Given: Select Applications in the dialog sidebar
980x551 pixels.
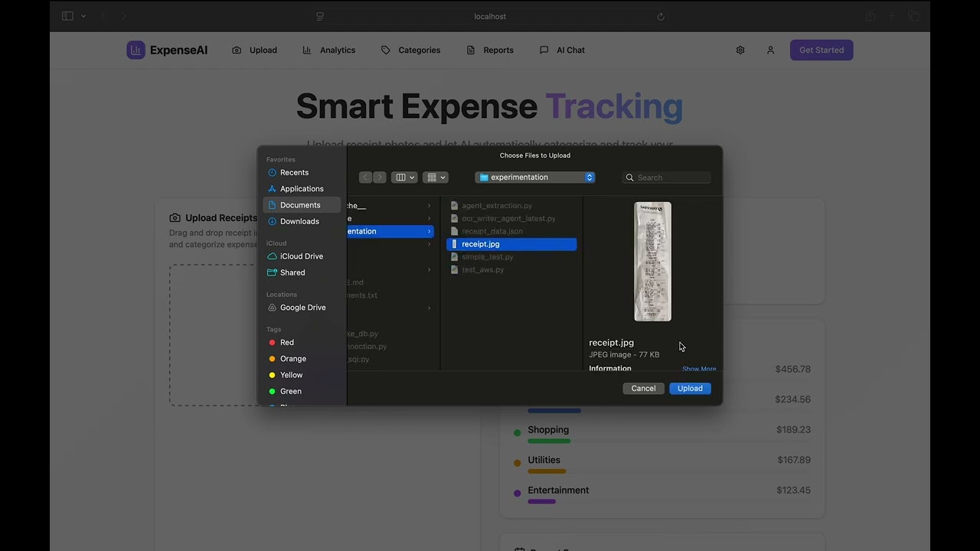Looking at the screenshot, I should tap(302, 188).
